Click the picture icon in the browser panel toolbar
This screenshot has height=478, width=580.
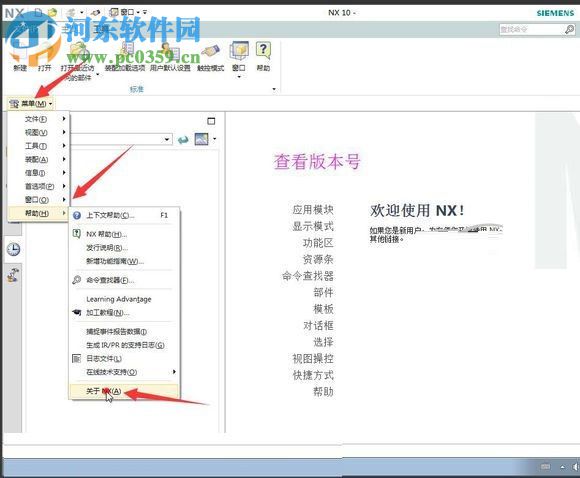coord(202,139)
